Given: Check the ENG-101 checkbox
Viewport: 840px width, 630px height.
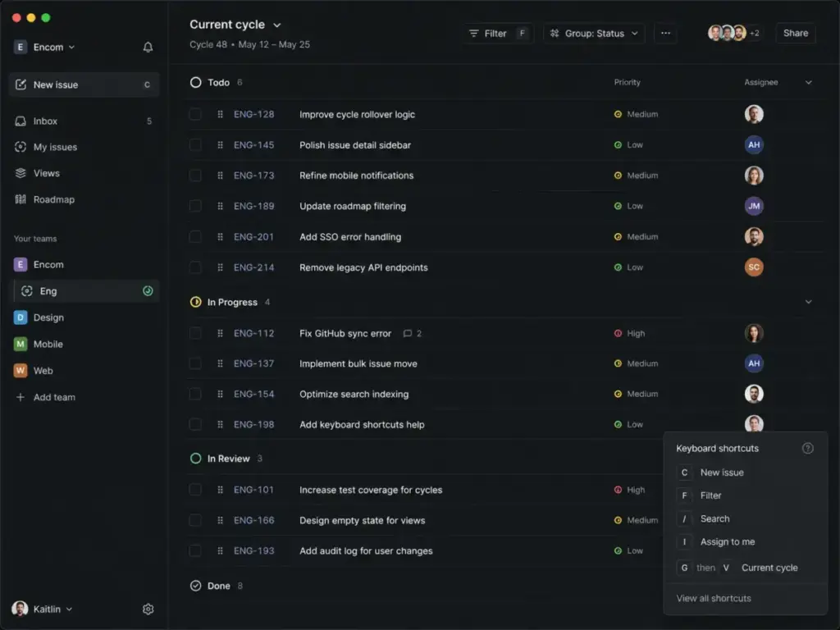Looking at the screenshot, I should pos(195,490).
